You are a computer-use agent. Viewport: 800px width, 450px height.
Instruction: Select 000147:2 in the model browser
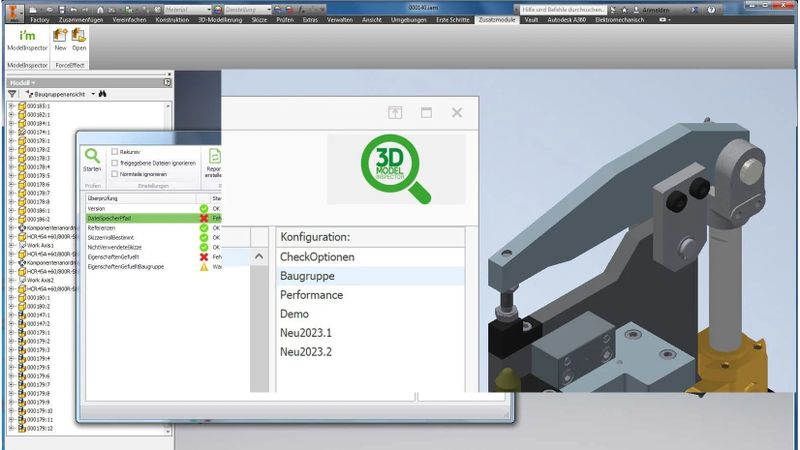[x=38, y=324]
